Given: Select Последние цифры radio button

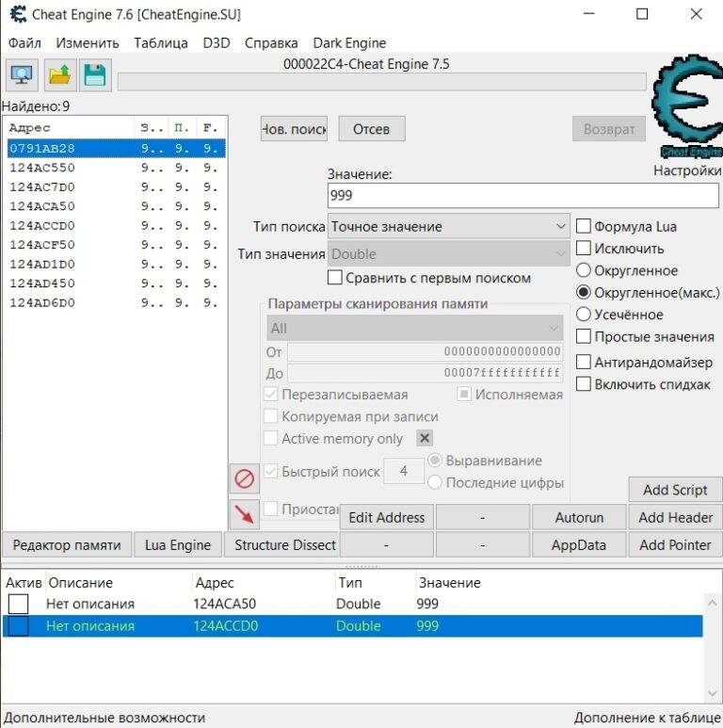Looking at the screenshot, I should pyautogui.click(x=435, y=482).
